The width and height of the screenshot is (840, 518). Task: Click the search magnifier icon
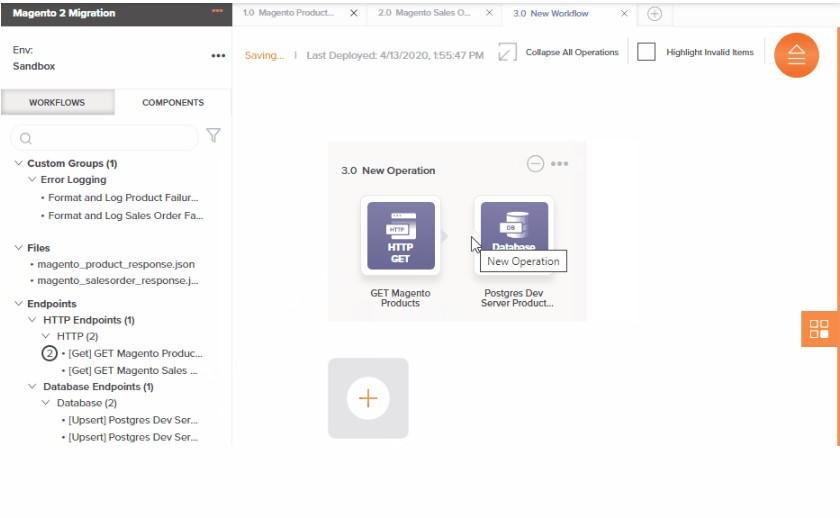pyautogui.click(x=26, y=139)
